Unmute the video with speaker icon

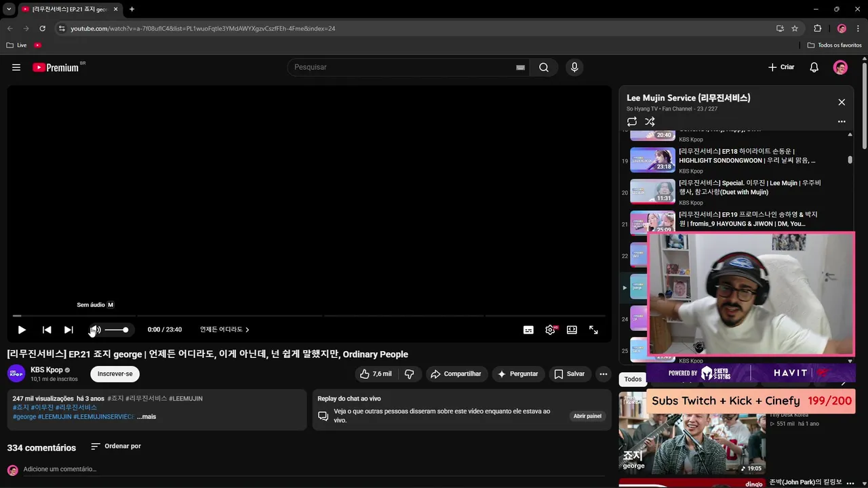click(95, 329)
